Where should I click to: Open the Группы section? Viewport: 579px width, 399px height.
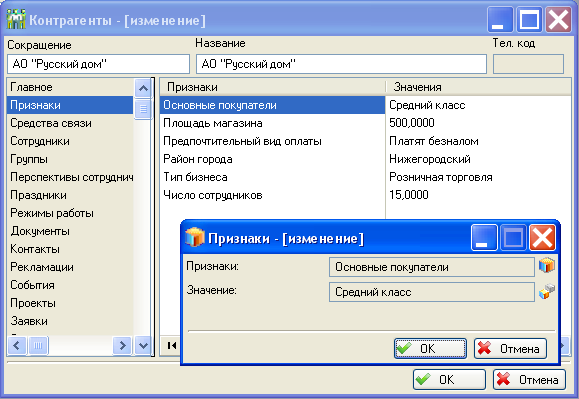tap(70, 159)
